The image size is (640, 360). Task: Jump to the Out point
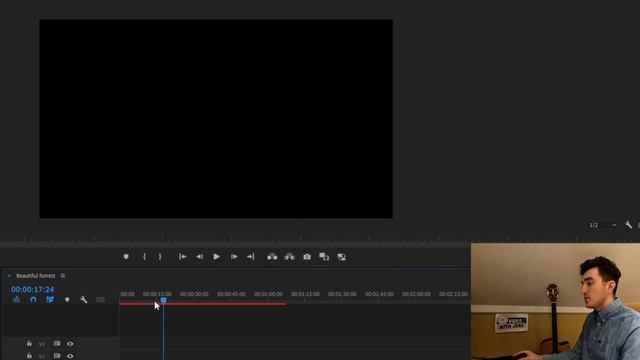[x=251, y=257]
